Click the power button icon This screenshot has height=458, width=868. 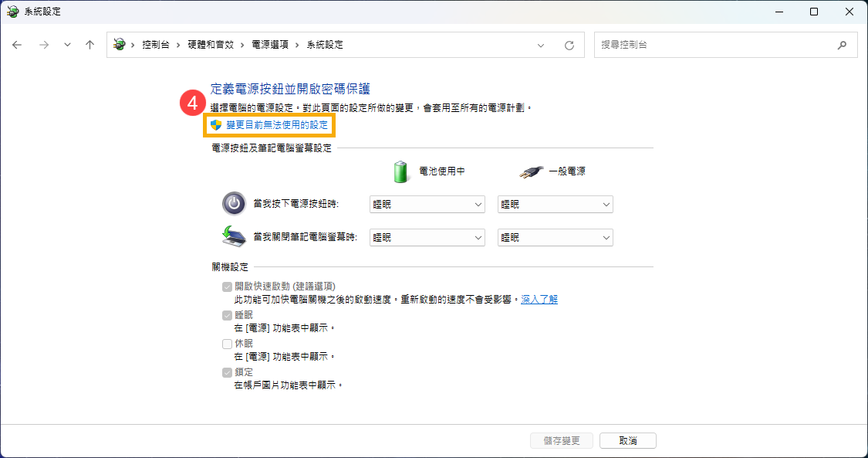pyautogui.click(x=234, y=204)
